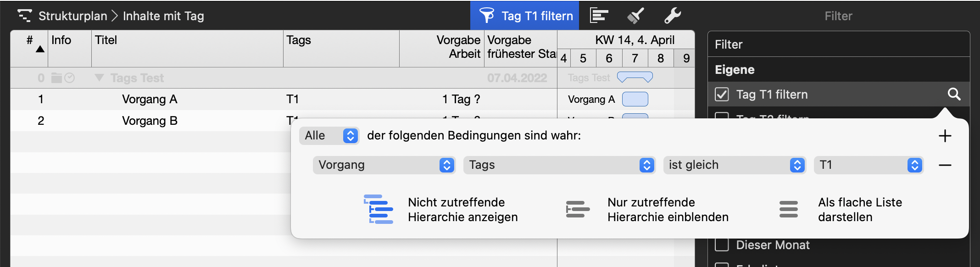Image resolution: width=980 pixels, height=267 pixels.
Task: Open the wrench settings icon
Action: [x=672, y=16]
